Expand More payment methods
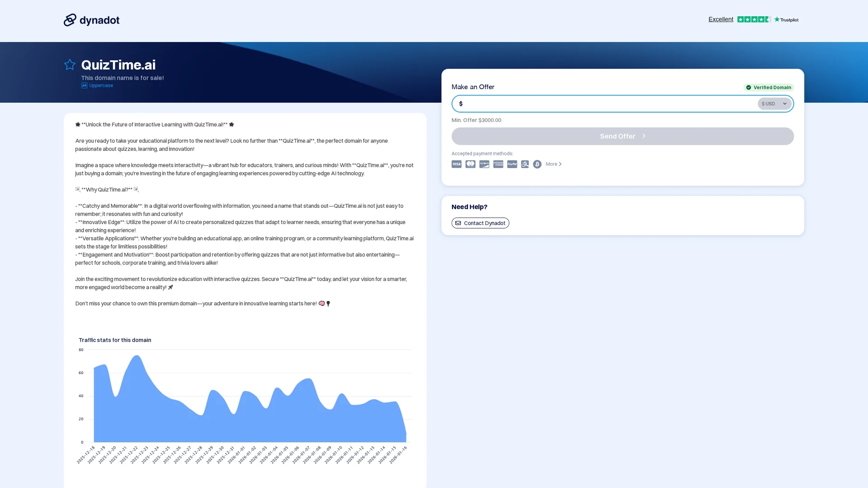868x488 pixels. 553,164
